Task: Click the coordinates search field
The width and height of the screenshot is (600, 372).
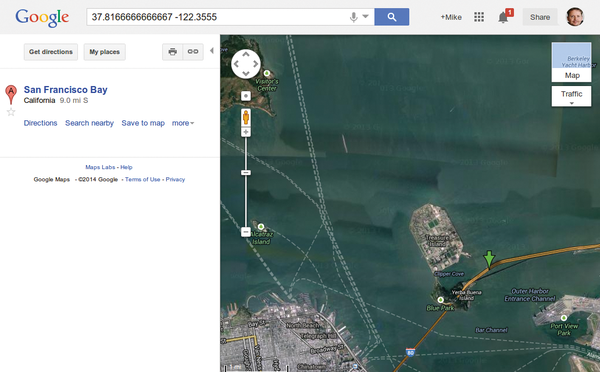Action: [x=218, y=17]
